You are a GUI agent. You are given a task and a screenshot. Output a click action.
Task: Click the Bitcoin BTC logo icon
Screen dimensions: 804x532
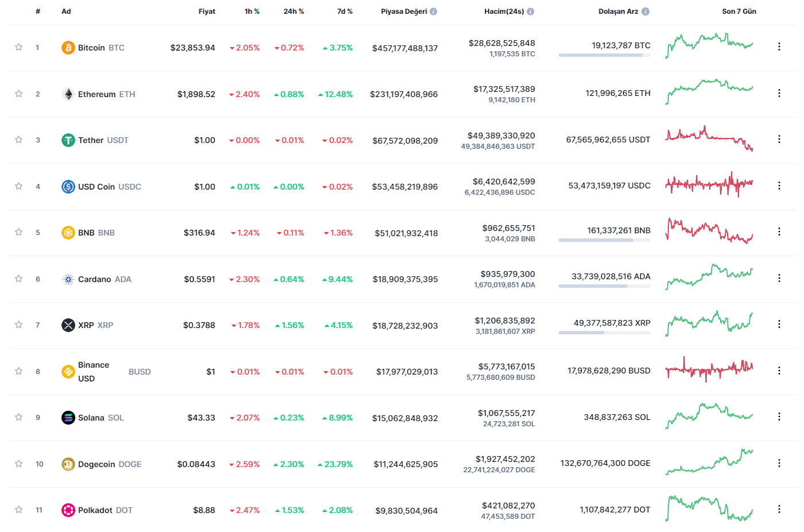pyautogui.click(x=68, y=48)
